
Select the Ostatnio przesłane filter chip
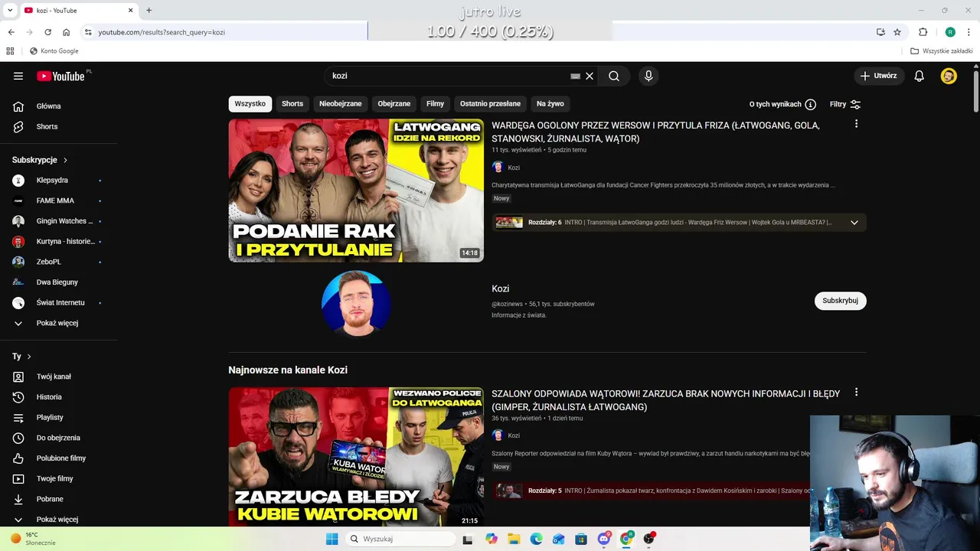[x=490, y=104]
